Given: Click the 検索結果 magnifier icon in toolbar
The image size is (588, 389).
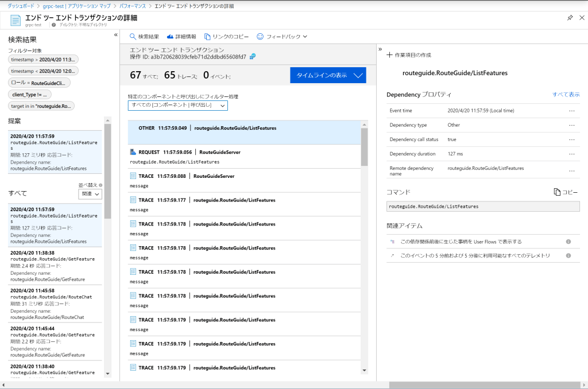Looking at the screenshot, I should point(133,37).
